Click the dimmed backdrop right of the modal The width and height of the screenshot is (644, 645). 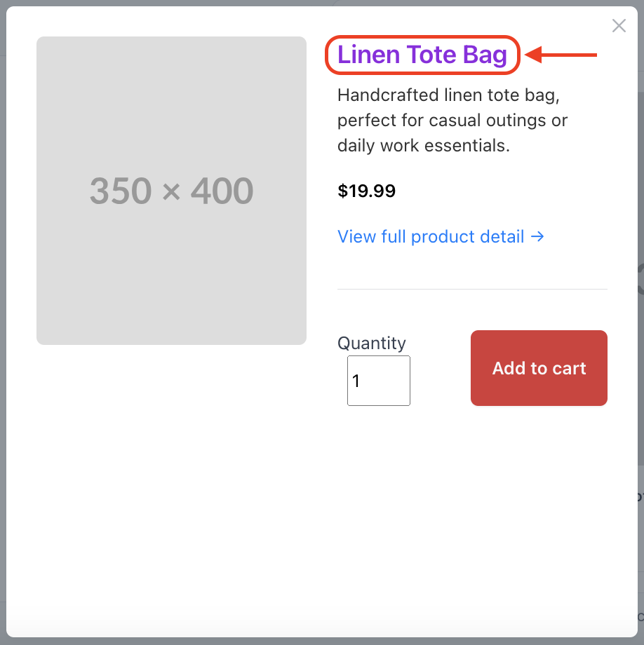[640, 322]
